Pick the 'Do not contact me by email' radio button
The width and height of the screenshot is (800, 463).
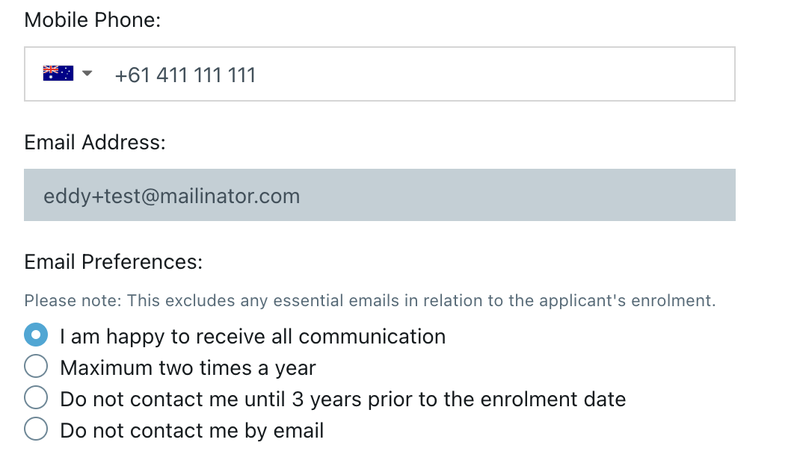point(36,430)
